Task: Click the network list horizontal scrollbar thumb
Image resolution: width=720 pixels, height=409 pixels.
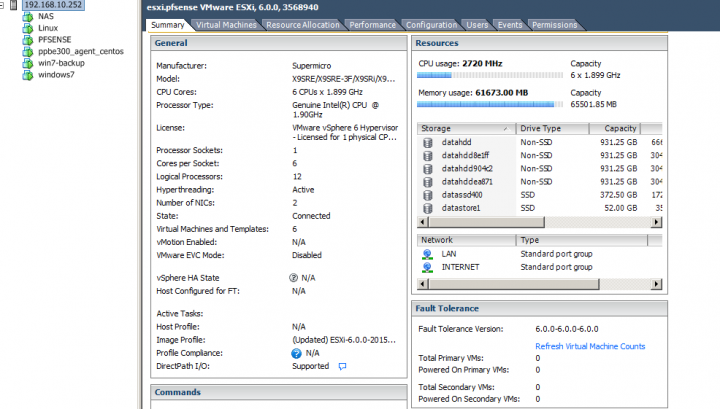Action: (x=514, y=284)
